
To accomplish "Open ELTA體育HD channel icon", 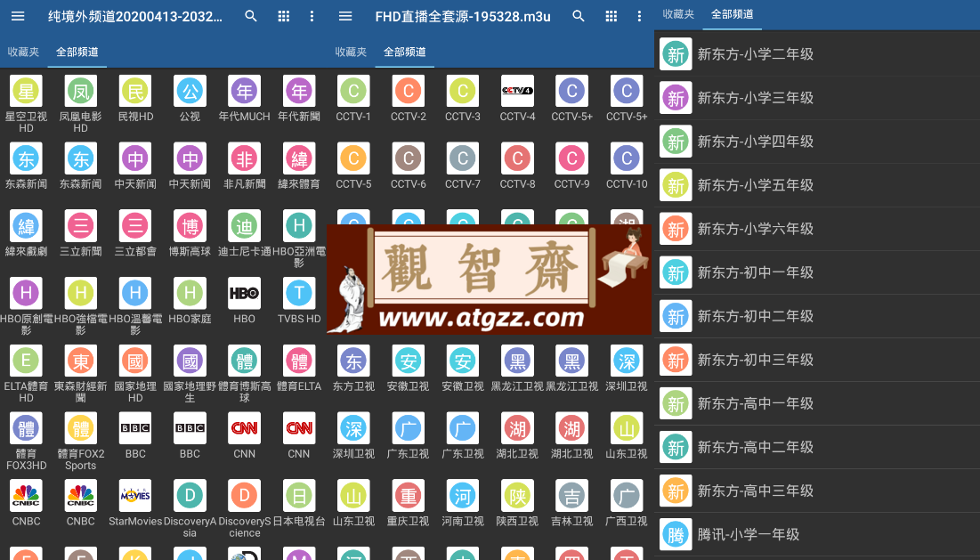I will coord(26,361).
